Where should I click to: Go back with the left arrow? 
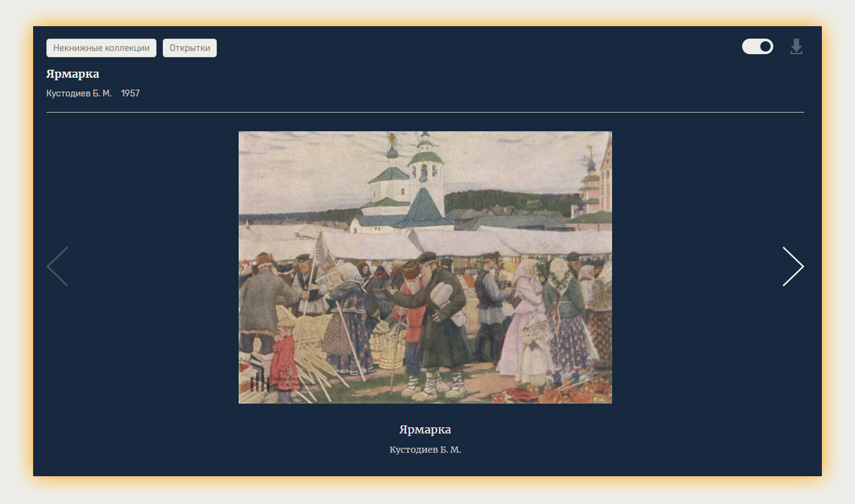tap(57, 266)
